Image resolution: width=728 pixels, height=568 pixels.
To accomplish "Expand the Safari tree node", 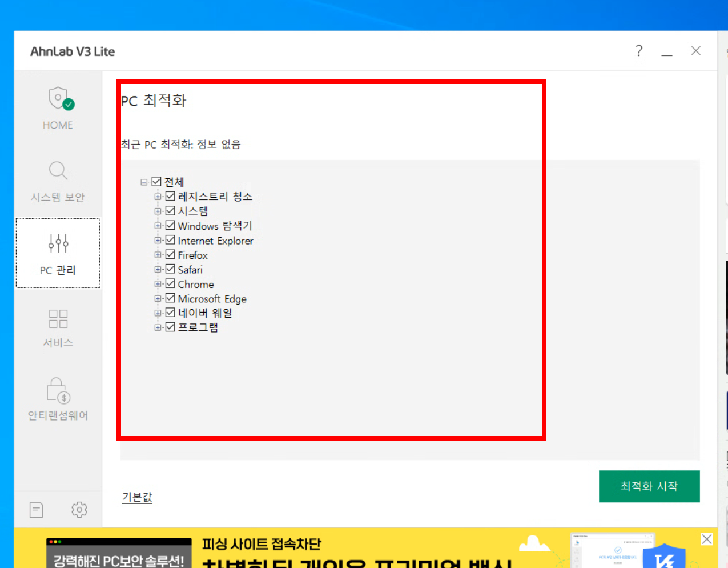I will [x=158, y=270].
